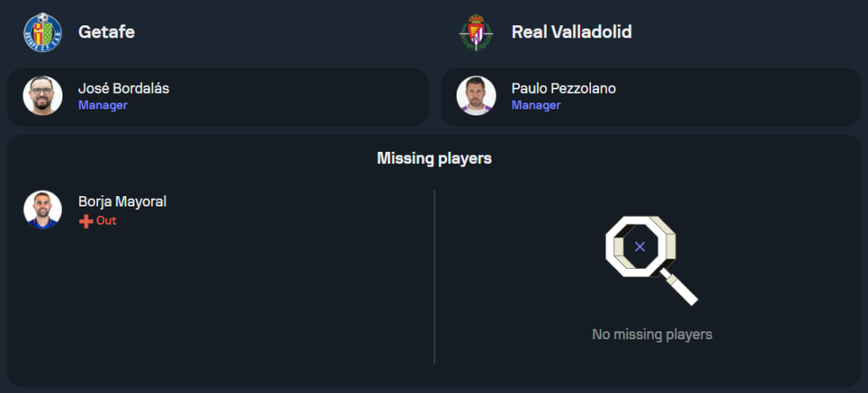868x393 pixels.
Task: Click the Manager label under Paulo Pezzolano
Action: [x=536, y=106]
